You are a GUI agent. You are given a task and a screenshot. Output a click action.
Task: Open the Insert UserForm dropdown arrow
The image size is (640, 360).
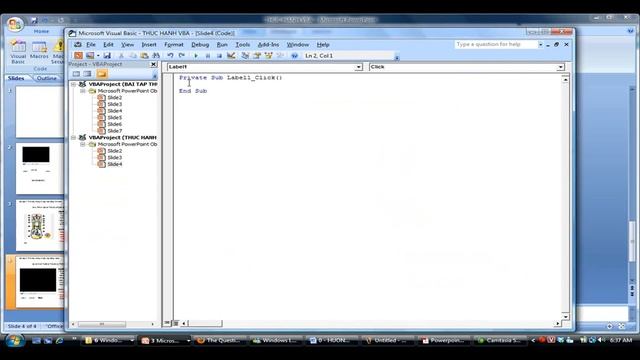pyautogui.click(x=98, y=56)
